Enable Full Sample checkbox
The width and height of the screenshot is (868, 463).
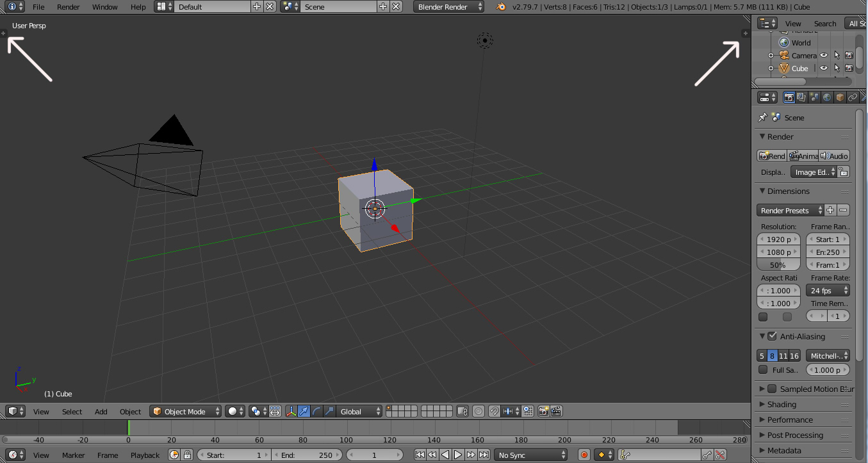coord(762,370)
